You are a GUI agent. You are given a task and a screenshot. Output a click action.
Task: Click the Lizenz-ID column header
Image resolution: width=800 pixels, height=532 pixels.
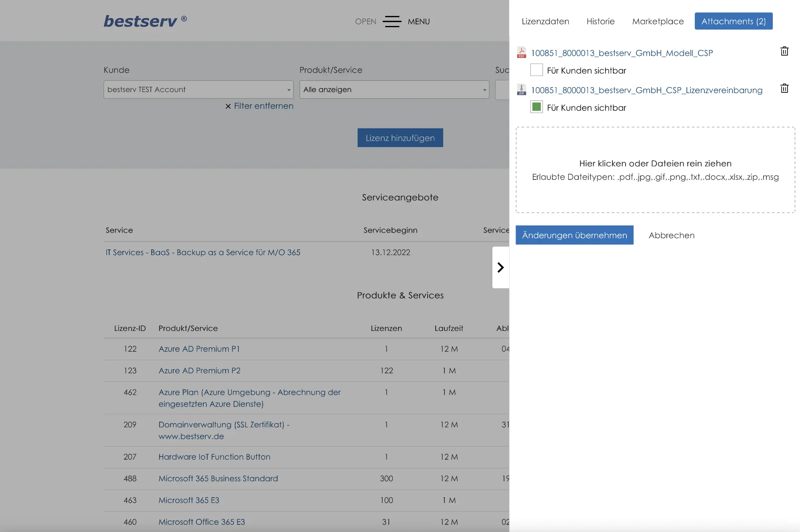click(130, 328)
